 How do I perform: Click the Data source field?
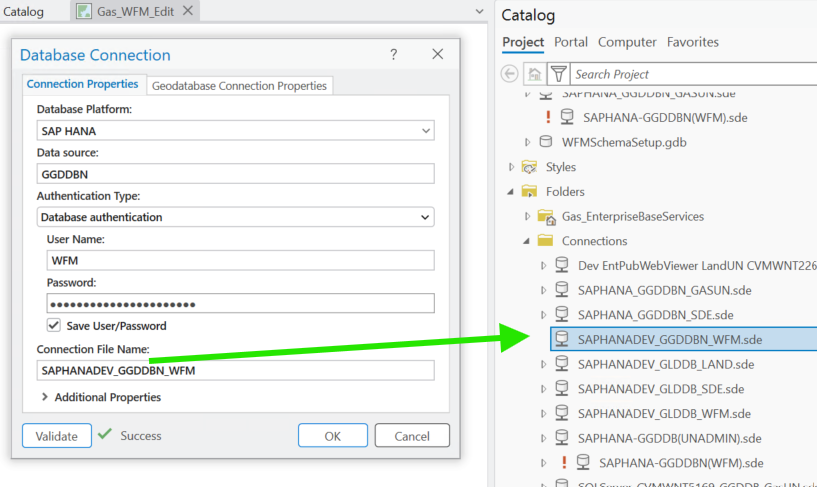tap(235, 173)
